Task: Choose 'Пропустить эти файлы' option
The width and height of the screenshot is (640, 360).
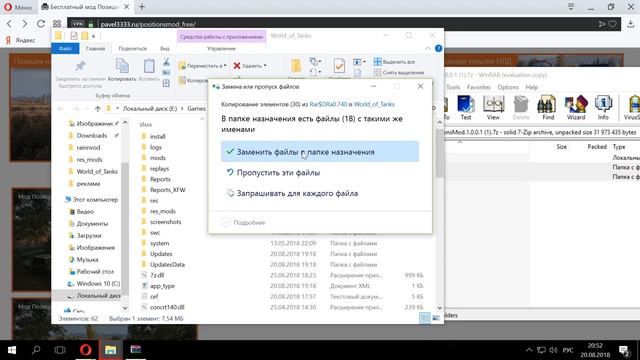Action: pos(278,173)
